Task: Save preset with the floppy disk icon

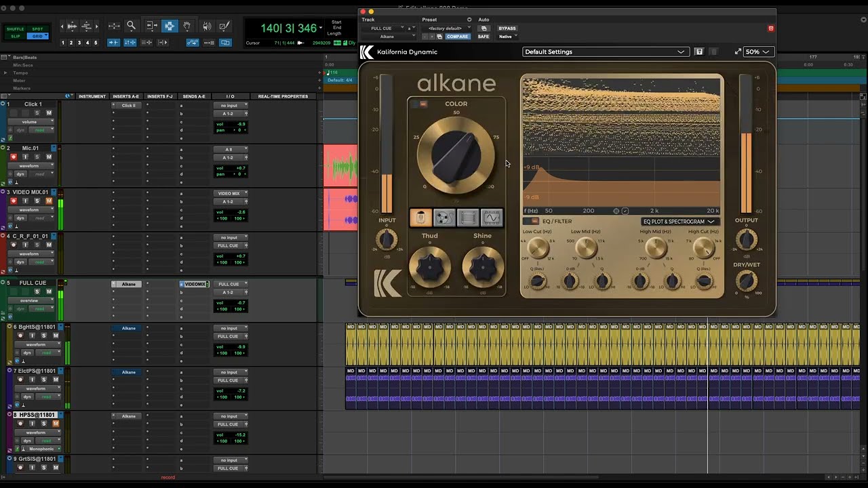Action: coord(699,52)
